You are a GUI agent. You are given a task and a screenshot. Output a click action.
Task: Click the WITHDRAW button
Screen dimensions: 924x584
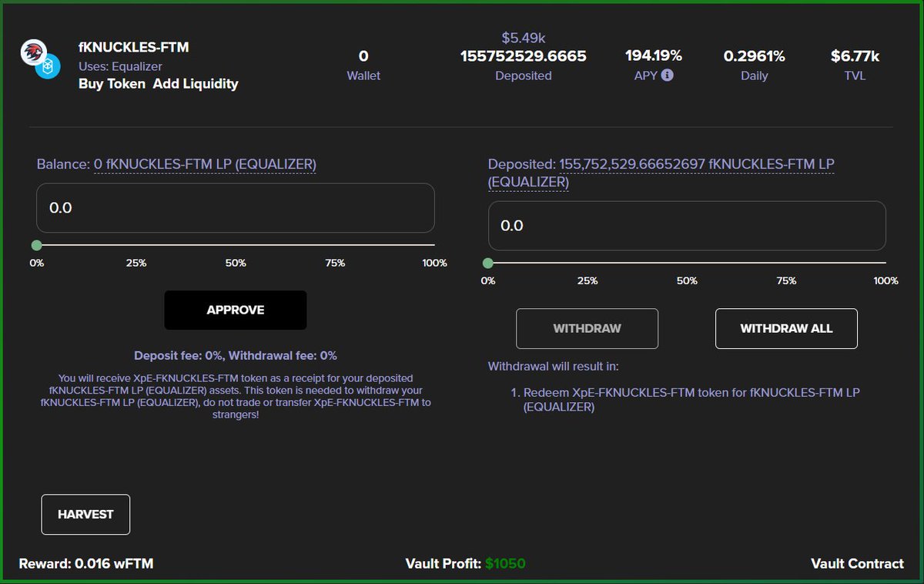[x=587, y=328]
